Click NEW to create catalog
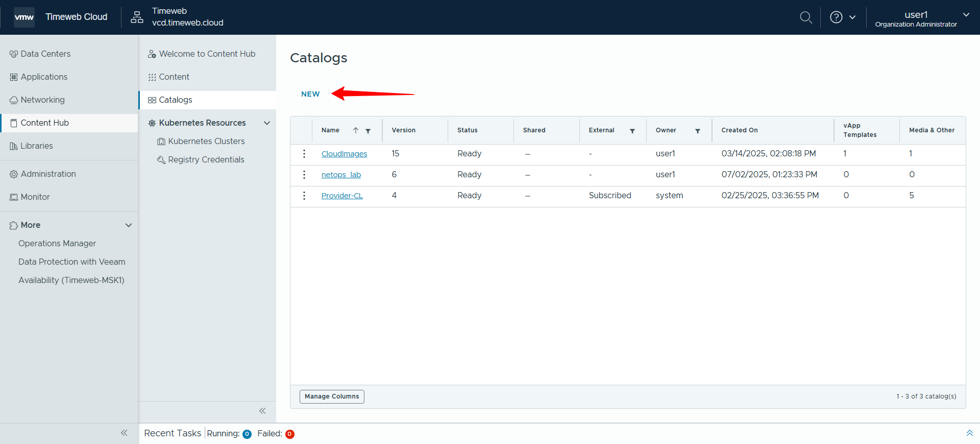This screenshot has width=980, height=444. tap(310, 94)
